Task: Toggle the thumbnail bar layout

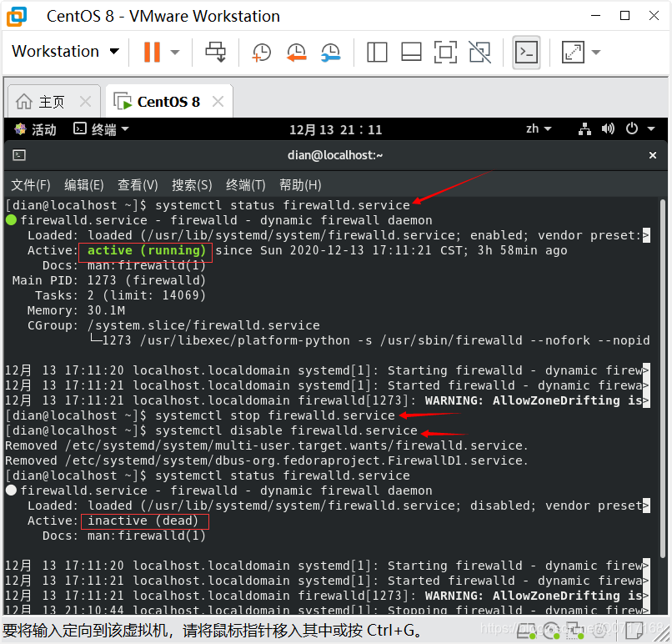Action: click(411, 53)
